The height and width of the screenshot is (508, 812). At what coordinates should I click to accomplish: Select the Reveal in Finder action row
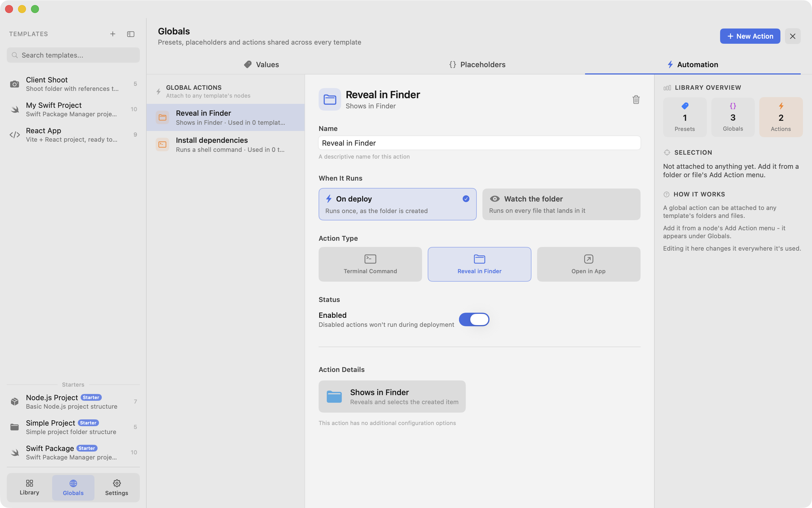coord(226,117)
